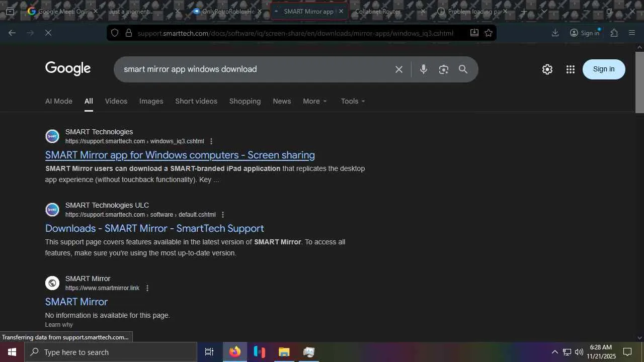Click the blue Google Sign in button
Viewport: 644px width, 362px height.
pyautogui.click(x=604, y=69)
